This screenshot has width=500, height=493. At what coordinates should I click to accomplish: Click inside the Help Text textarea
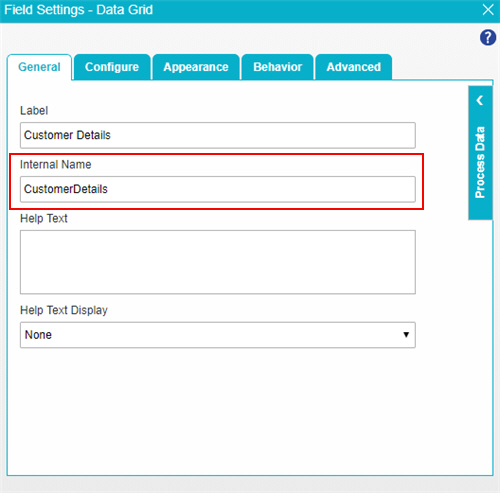click(218, 262)
